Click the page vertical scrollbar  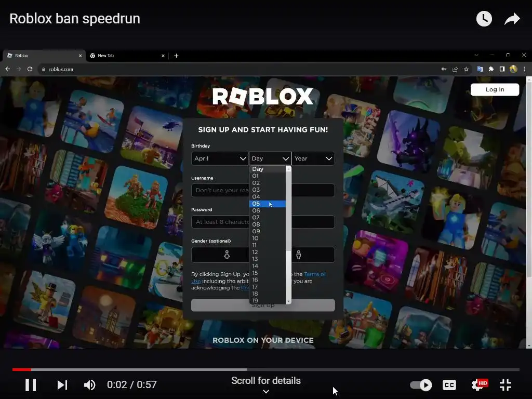[529, 212]
